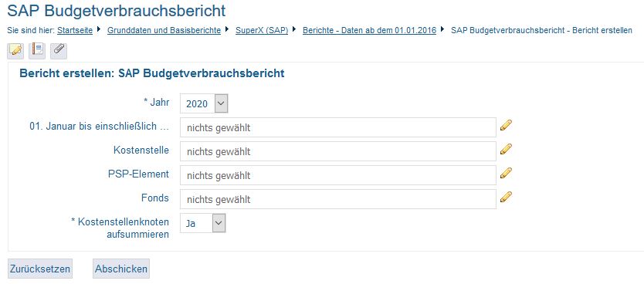The image size is (644, 284).
Task: Go to Startseite breadcrumb link
Action: point(75,30)
